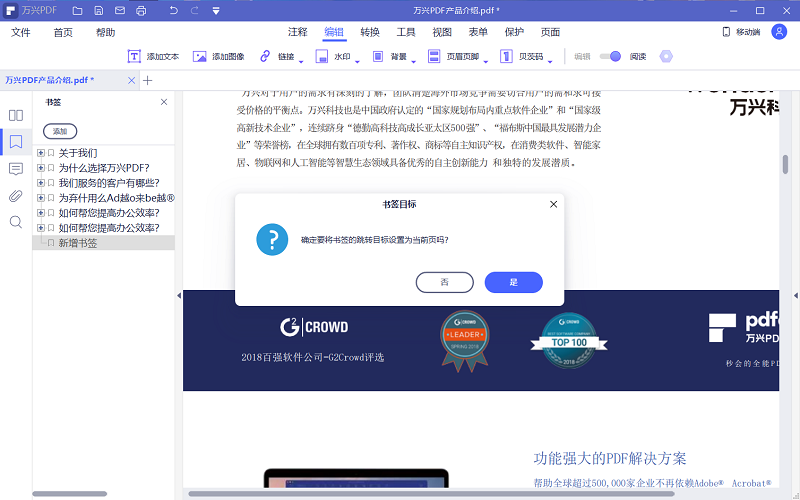Screen dimensions: 800x500
Task: Switch to the 保护 tab
Action: coord(514,32)
